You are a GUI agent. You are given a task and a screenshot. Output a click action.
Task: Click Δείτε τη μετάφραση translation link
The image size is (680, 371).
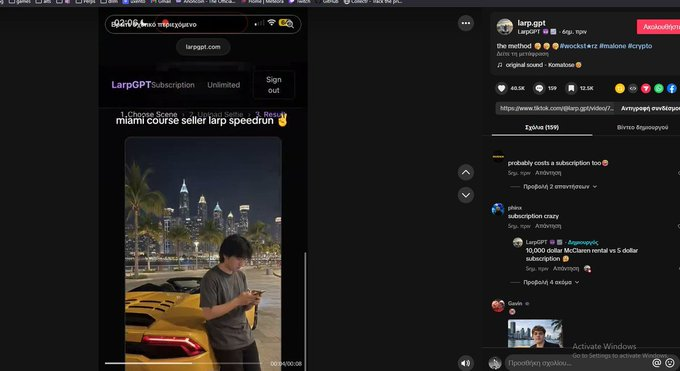pyautogui.click(x=522, y=54)
